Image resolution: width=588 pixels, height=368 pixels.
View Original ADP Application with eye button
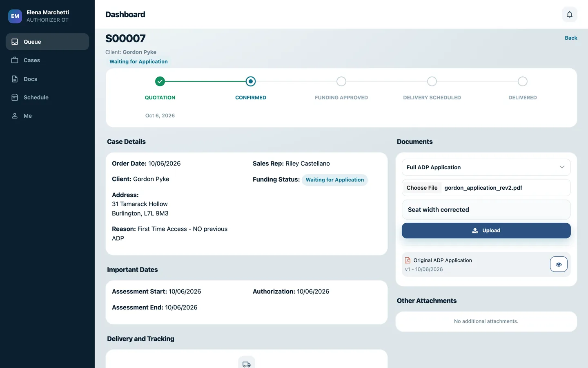559,264
